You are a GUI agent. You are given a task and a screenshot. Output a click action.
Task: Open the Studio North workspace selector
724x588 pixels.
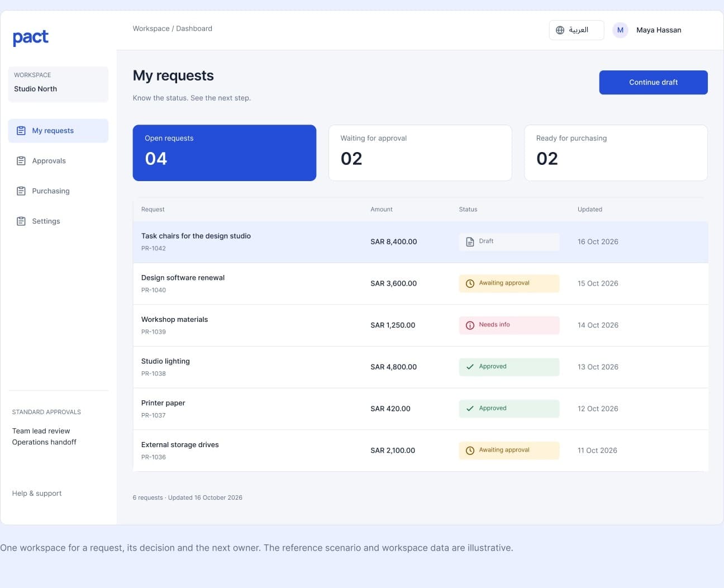click(x=58, y=84)
